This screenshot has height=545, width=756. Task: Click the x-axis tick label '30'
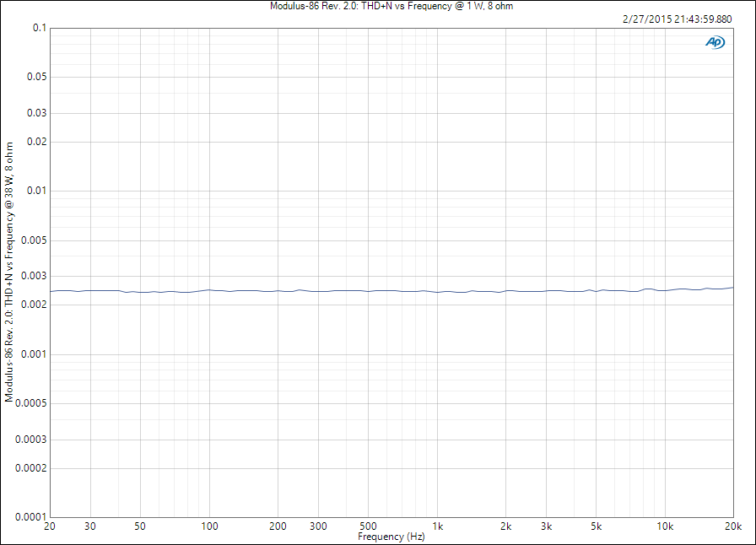click(90, 526)
